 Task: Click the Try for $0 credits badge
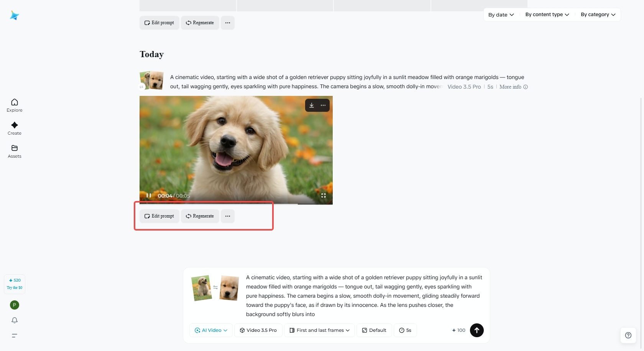pyautogui.click(x=14, y=284)
